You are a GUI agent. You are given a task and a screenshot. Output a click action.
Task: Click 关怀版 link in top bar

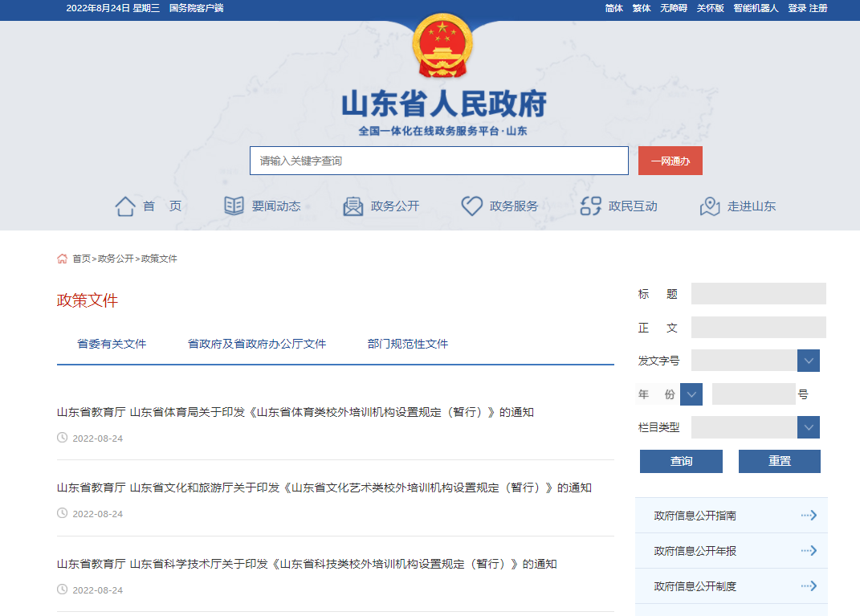coord(711,8)
